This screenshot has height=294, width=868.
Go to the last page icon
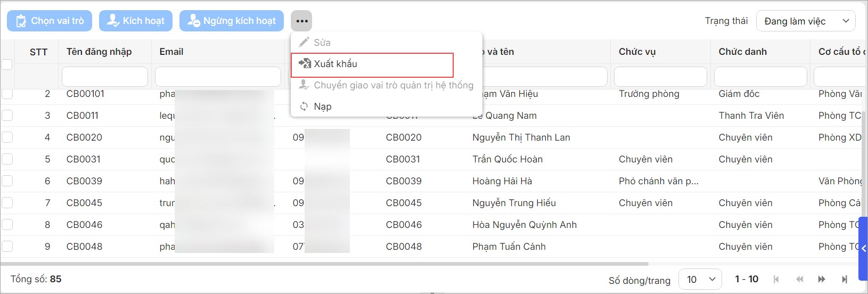(845, 279)
